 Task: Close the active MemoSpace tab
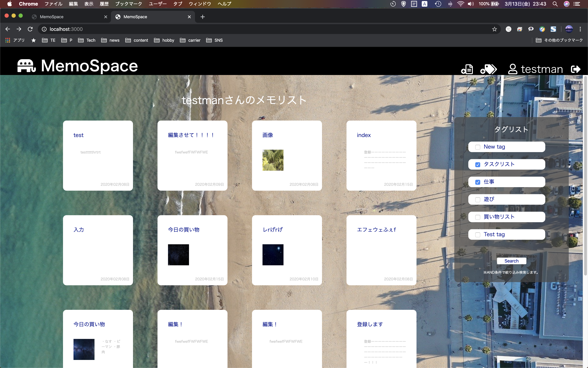(189, 17)
